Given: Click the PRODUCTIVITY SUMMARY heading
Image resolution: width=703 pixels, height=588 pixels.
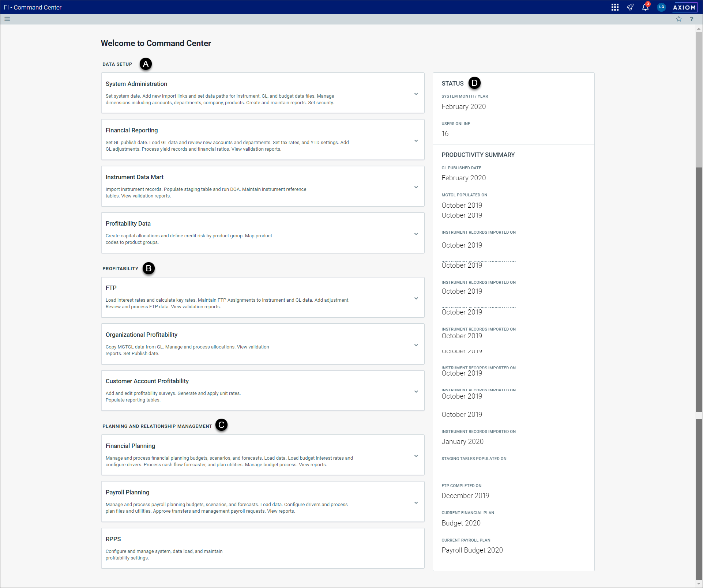Looking at the screenshot, I should 478,155.
